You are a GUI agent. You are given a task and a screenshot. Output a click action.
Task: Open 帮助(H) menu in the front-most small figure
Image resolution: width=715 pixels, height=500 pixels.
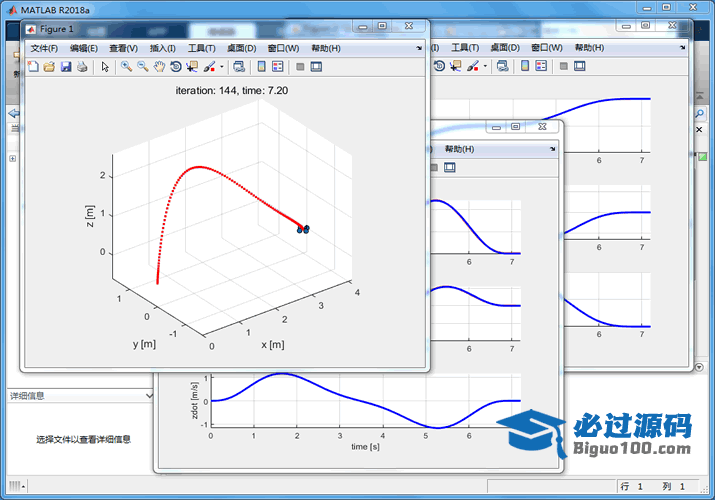click(x=459, y=149)
